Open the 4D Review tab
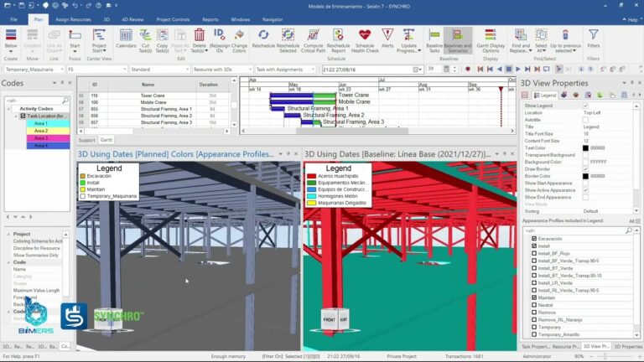The height and width of the screenshot is (362, 644). point(132,19)
